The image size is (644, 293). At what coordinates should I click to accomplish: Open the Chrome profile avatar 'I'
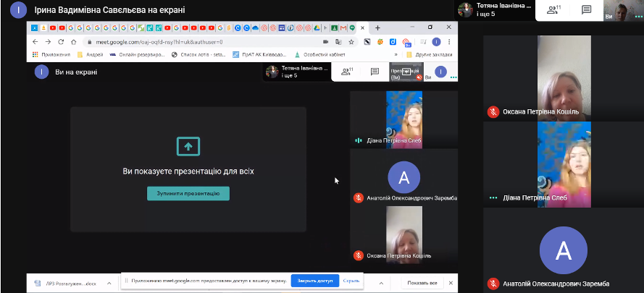coord(436,42)
